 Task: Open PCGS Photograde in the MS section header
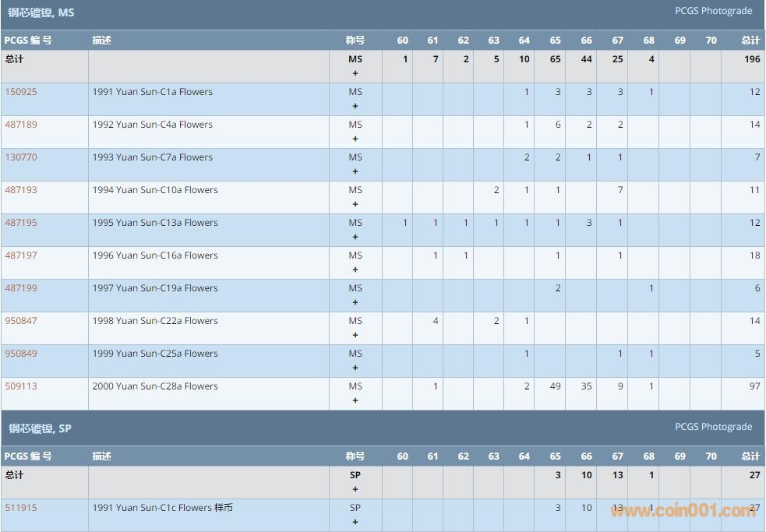tap(713, 11)
